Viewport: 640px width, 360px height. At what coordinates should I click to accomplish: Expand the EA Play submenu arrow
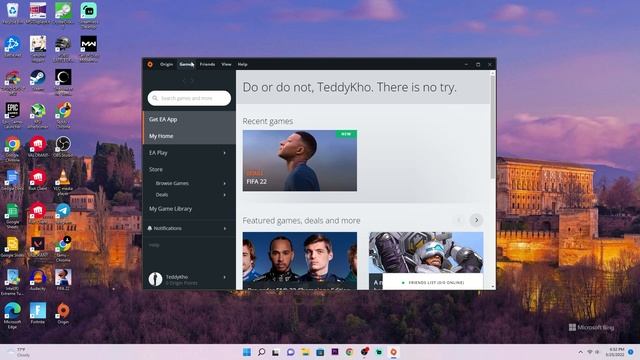224,153
